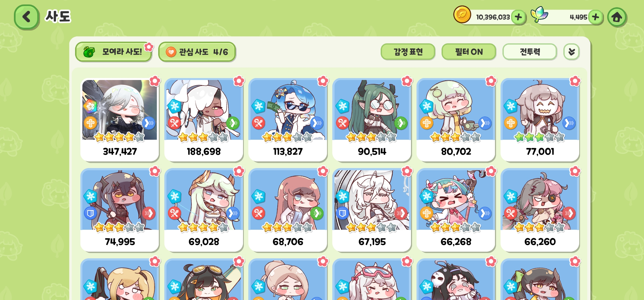Add crystals using the plus icon
Image resolution: width=644 pixels, height=300 pixels.
tap(596, 17)
